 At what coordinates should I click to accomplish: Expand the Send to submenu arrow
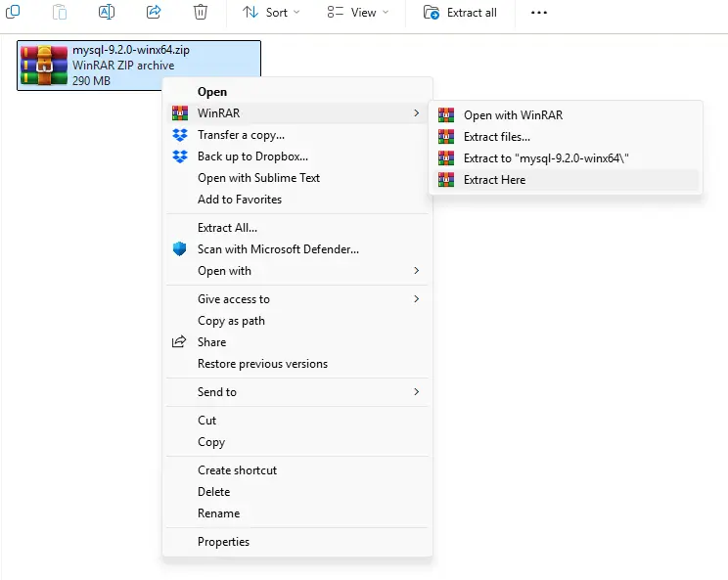(417, 392)
